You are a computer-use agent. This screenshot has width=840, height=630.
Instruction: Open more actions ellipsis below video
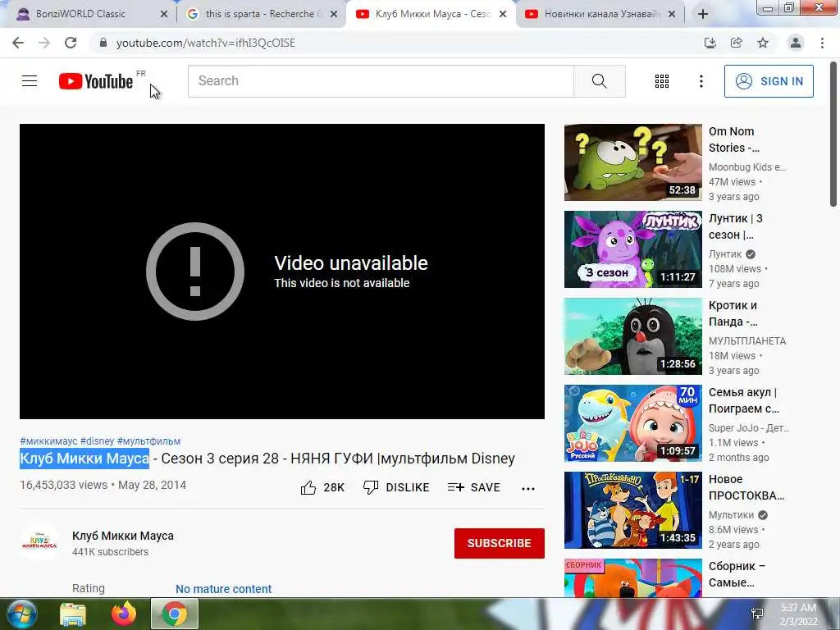pos(528,488)
